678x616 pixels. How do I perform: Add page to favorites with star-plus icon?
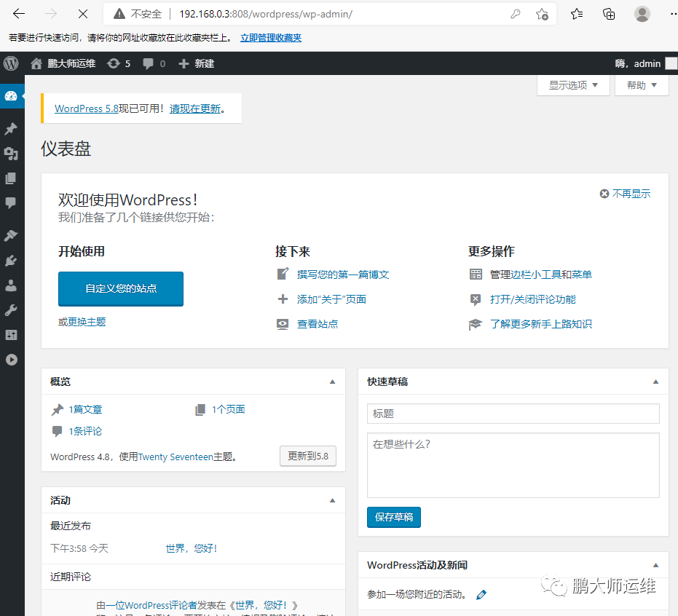click(542, 15)
